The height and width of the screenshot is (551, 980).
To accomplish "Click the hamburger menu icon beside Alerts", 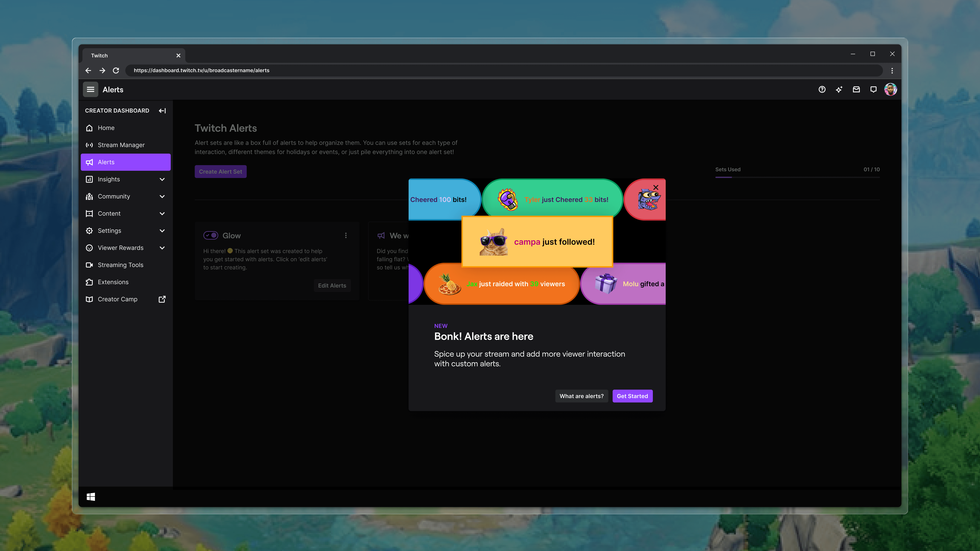I will point(91,89).
